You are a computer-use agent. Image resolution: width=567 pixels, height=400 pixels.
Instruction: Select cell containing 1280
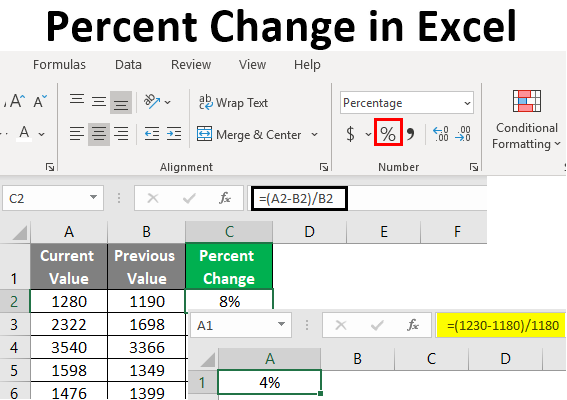pyautogui.click(x=69, y=301)
